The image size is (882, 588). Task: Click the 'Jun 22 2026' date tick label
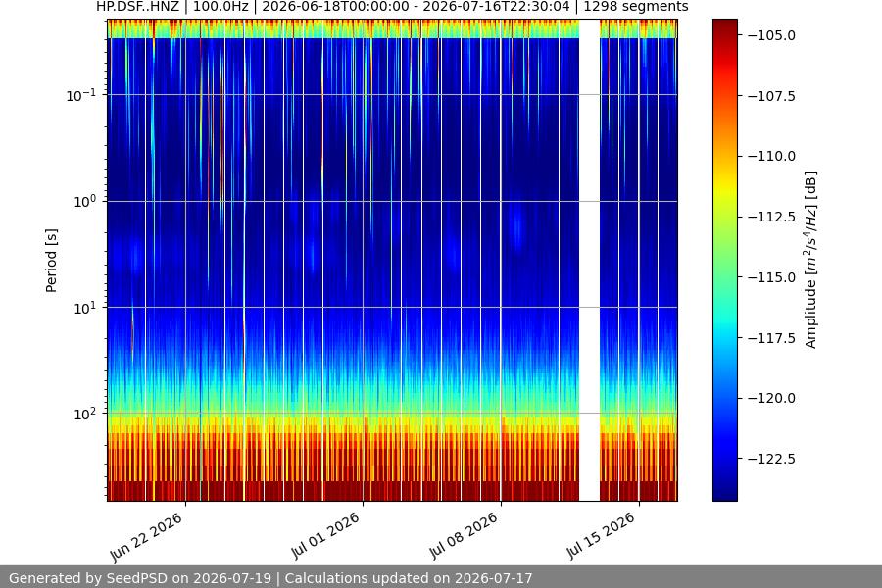click(x=146, y=537)
